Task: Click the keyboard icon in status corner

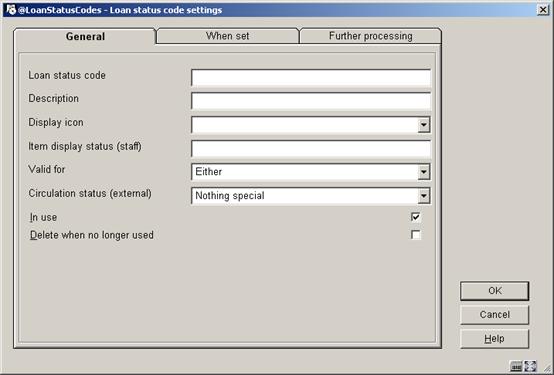Action: point(516,367)
